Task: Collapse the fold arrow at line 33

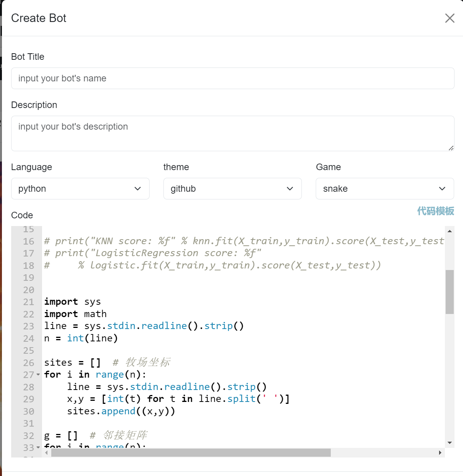Action: 38,447
